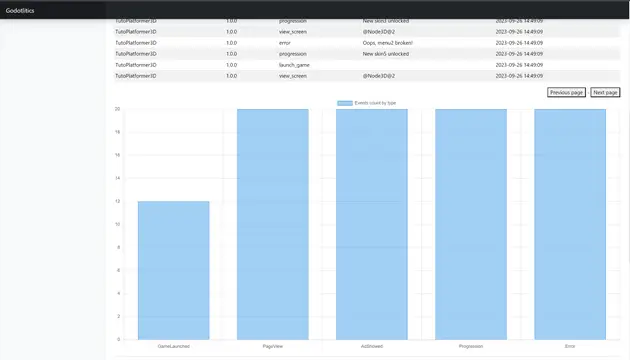Image resolution: width=630 pixels, height=360 pixels.
Task: Go to the Previous page
Action: pos(566,92)
